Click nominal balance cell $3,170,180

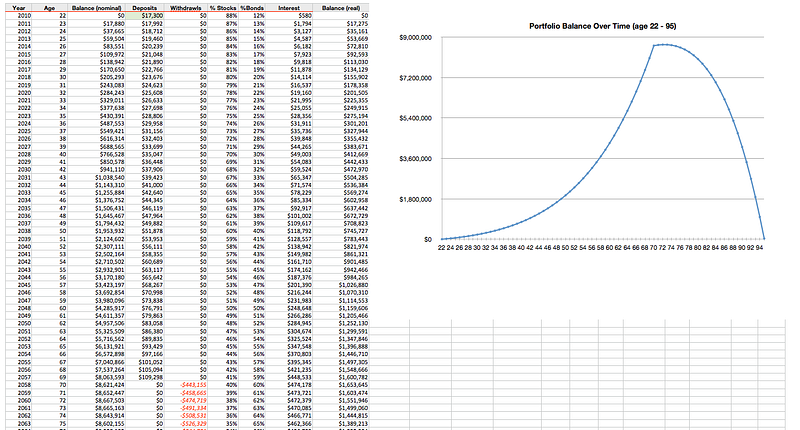(97, 277)
